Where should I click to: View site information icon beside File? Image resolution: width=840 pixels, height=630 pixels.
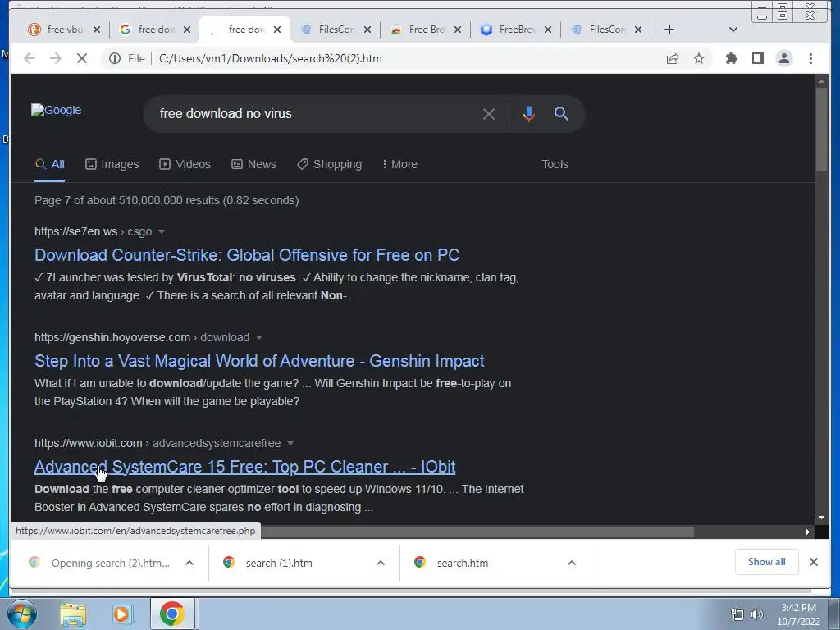click(x=115, y=58)
